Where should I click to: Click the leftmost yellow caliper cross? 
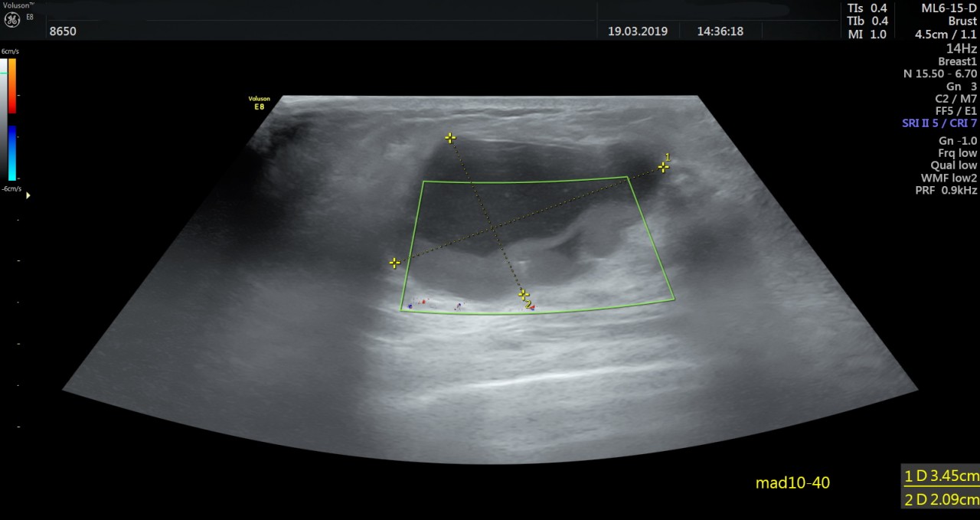[394, 263]
